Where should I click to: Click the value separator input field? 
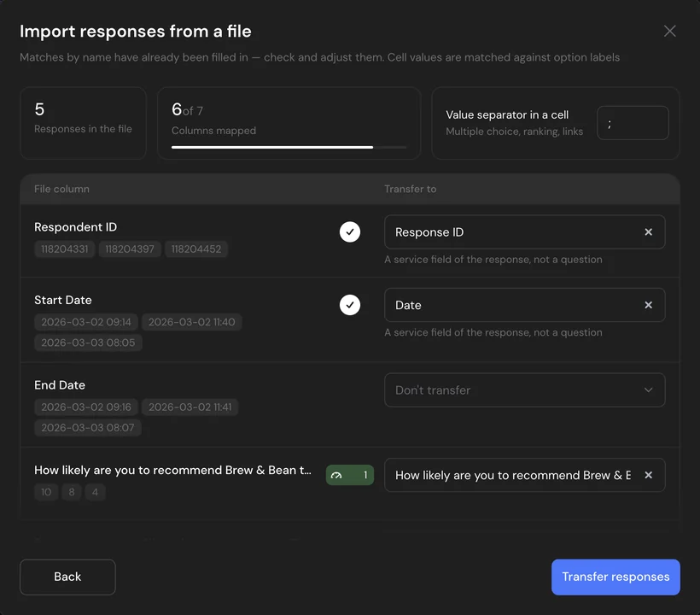point(633,123)
